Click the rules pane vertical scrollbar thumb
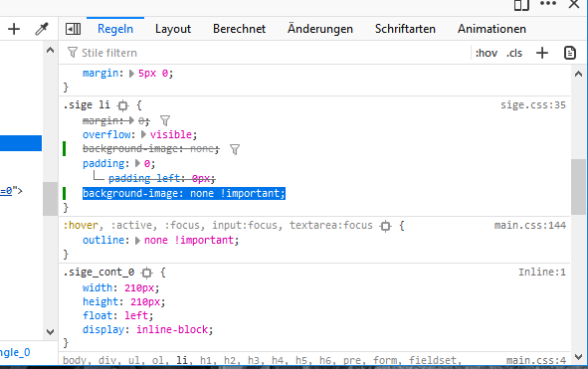 tap(578, 187)
